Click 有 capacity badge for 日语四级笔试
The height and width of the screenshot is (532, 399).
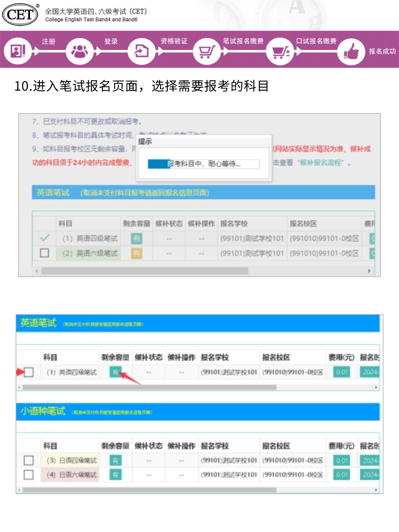tap(115, 461)
